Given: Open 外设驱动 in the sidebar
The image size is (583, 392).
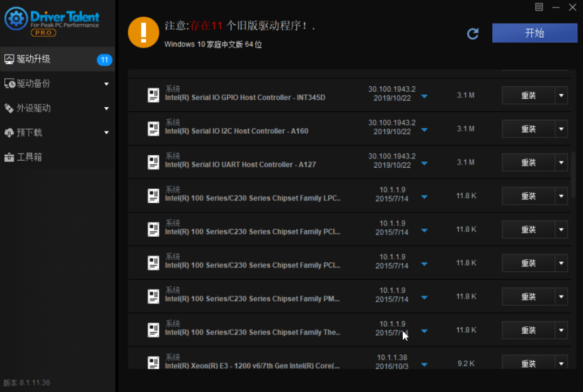Looking at the screenshot, I should tap(58, 108).
